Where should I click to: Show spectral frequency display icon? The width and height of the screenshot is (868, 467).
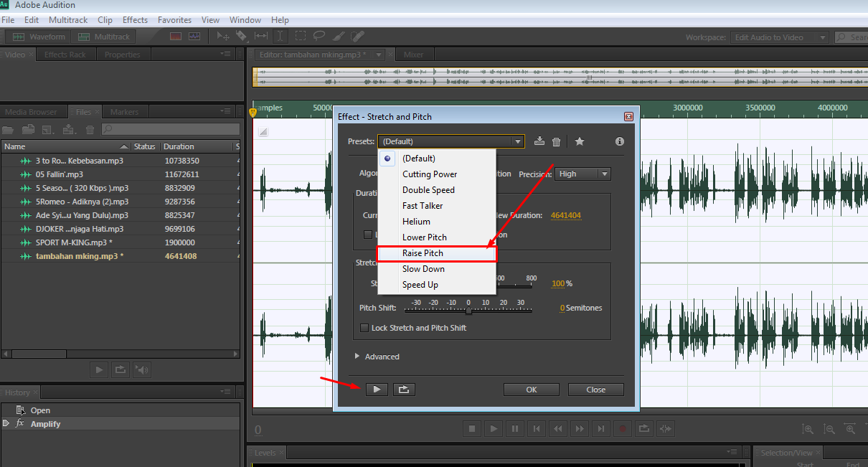click(176, 37)
